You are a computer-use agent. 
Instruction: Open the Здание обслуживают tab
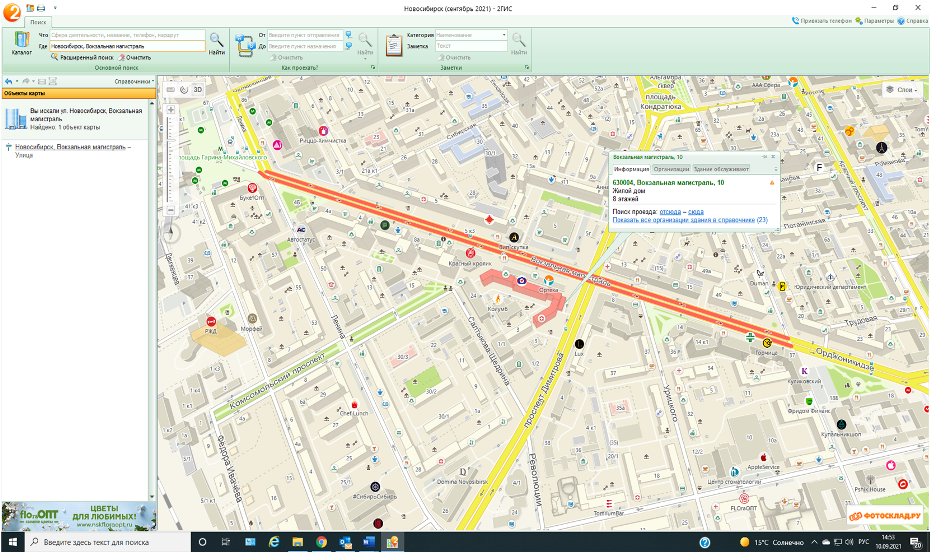point(721,169)
